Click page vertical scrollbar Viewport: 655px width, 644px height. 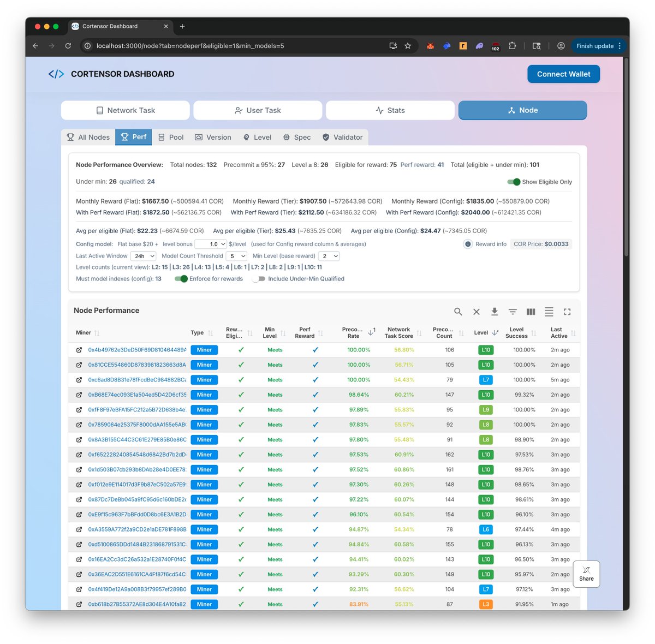click(x=626, y=158)
